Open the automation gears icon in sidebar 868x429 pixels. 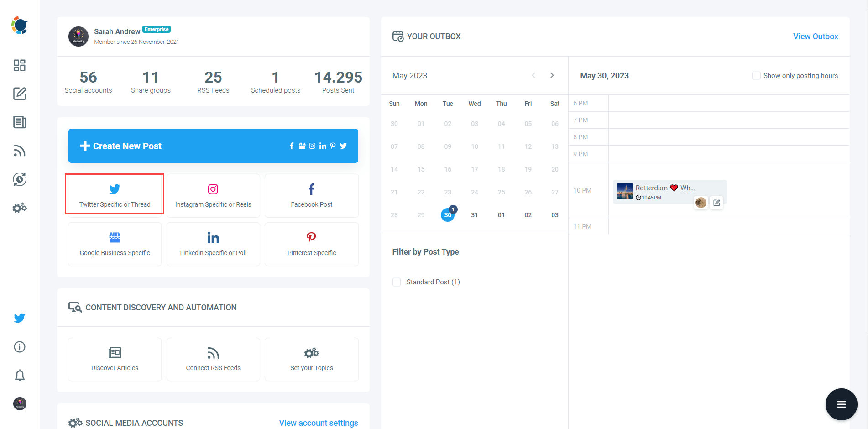[19, 208]
